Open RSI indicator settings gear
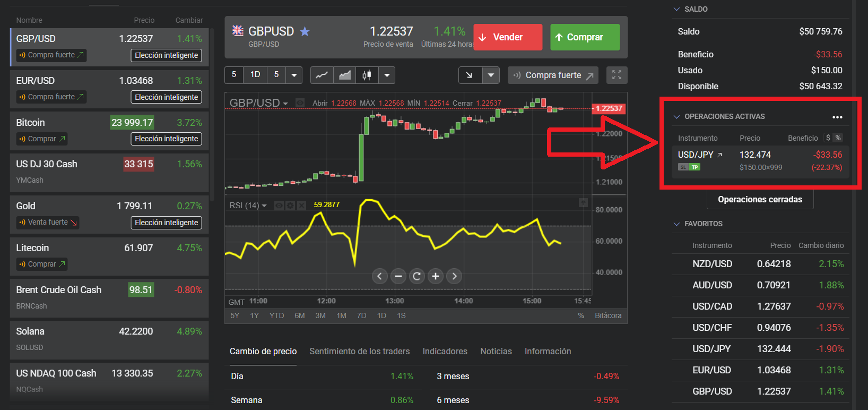The image size is (868, 410). coord(290,206)
